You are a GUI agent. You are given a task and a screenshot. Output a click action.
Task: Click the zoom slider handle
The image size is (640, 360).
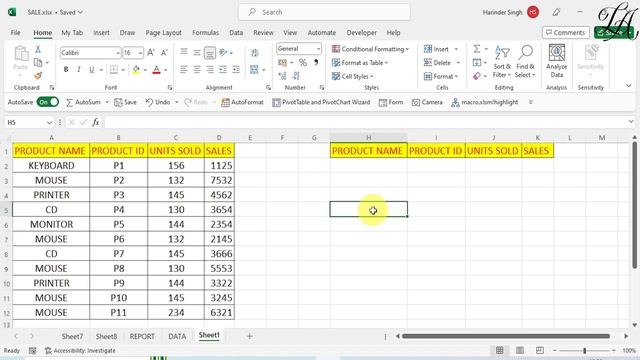[x=584, y=351]
